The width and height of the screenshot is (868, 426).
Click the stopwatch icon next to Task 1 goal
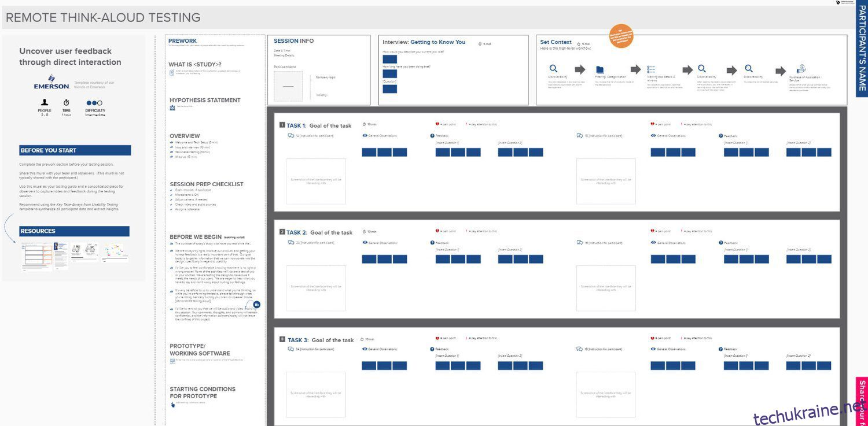point(364,124)
